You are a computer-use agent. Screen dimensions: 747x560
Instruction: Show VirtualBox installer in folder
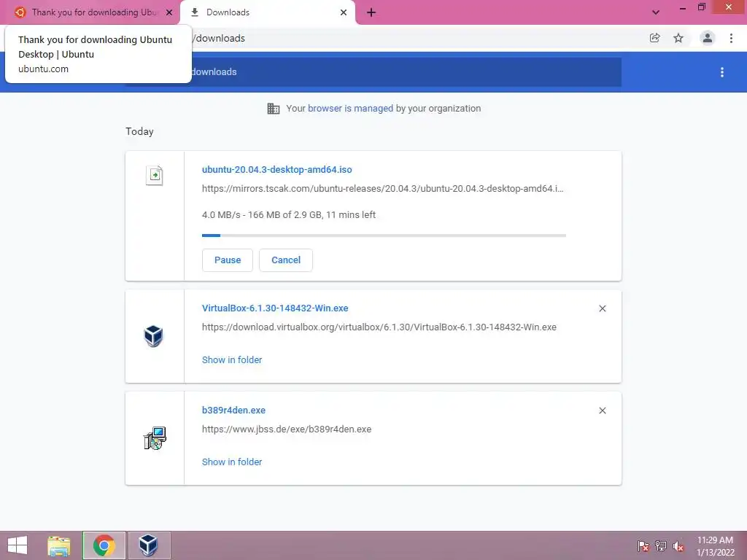[x=232, y=360]
